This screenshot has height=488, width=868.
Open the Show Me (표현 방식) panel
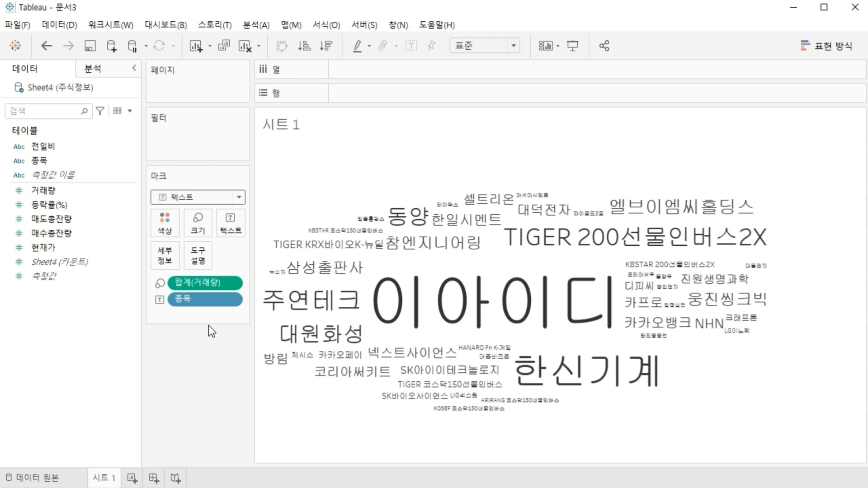(826, 46)
